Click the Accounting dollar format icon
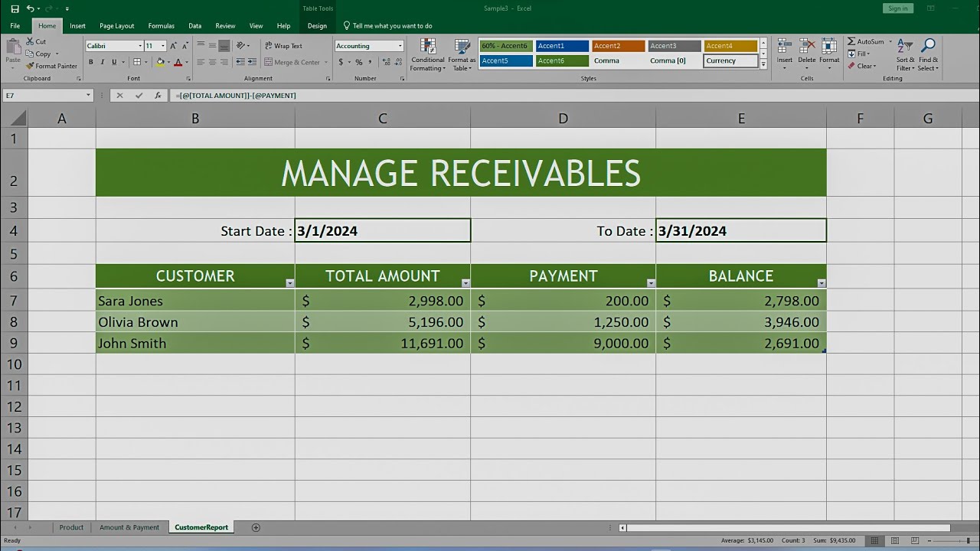980x551 pixels. pos(339,62)
